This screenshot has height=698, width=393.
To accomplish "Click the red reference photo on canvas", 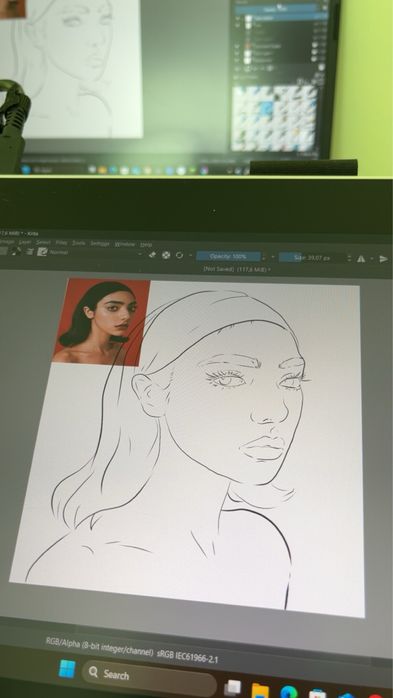I will pos(101,322).
